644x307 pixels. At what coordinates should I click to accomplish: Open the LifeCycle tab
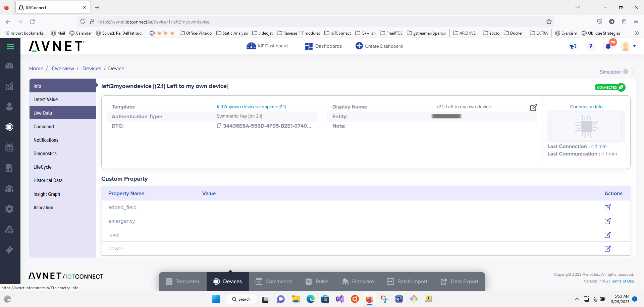pos(63,167)
